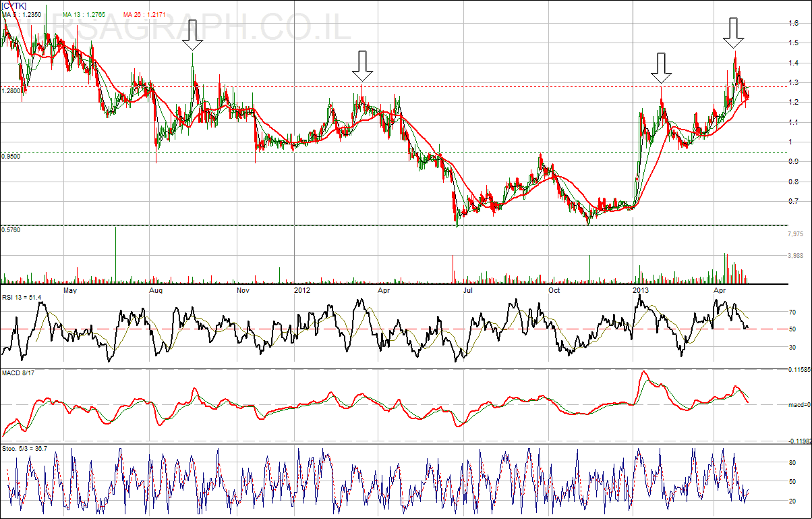Click the 2012 year label
This screenshot has height=519, width=812.
[302, 291]
